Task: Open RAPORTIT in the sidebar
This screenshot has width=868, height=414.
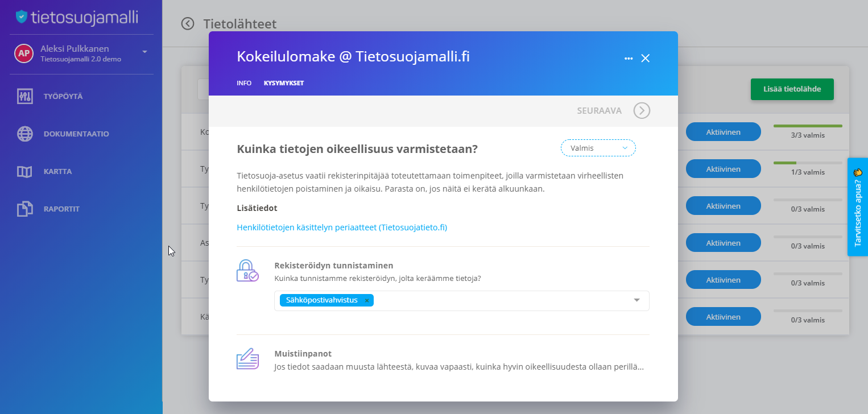Action: (61, 209)
